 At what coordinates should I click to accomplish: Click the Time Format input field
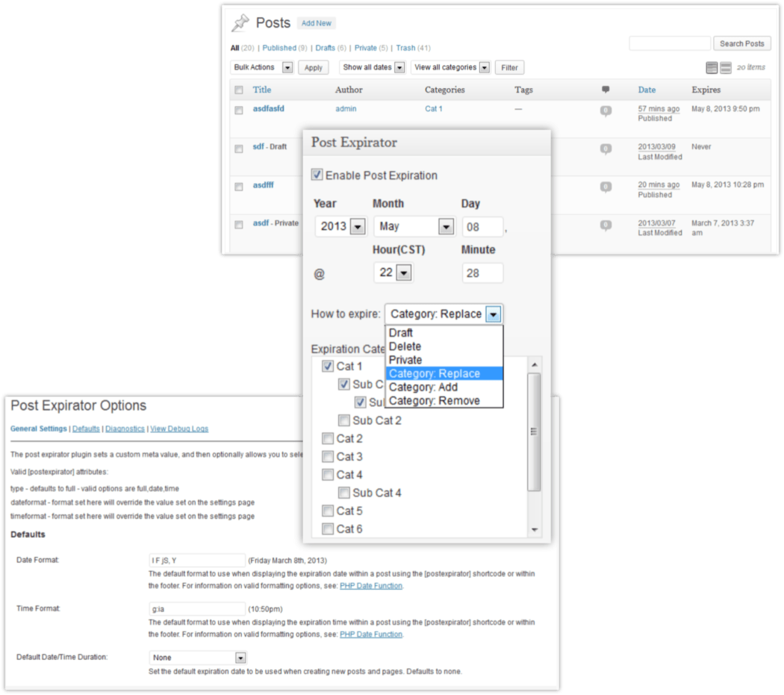[197, 608]
